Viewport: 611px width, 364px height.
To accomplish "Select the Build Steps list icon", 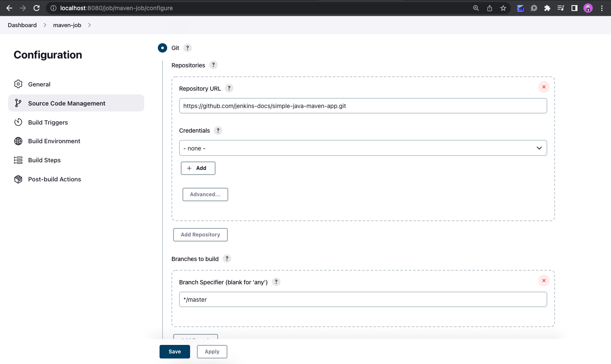I will click(x=18, y=160).
